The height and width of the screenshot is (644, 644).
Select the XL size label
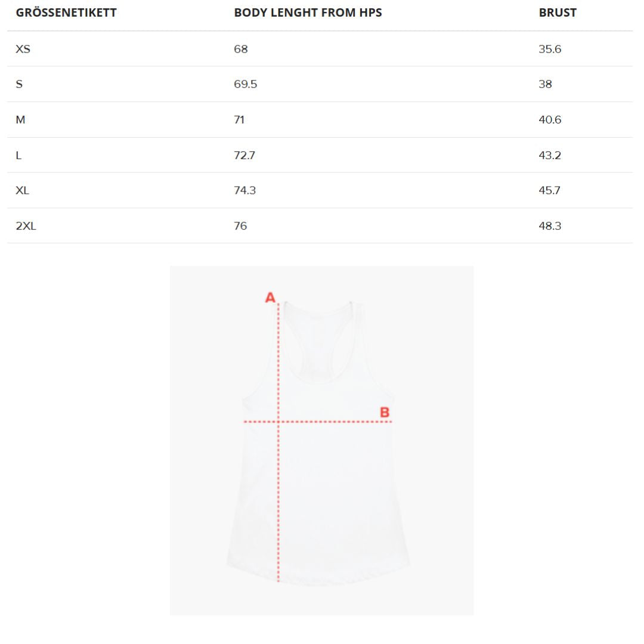coord(23,190)
